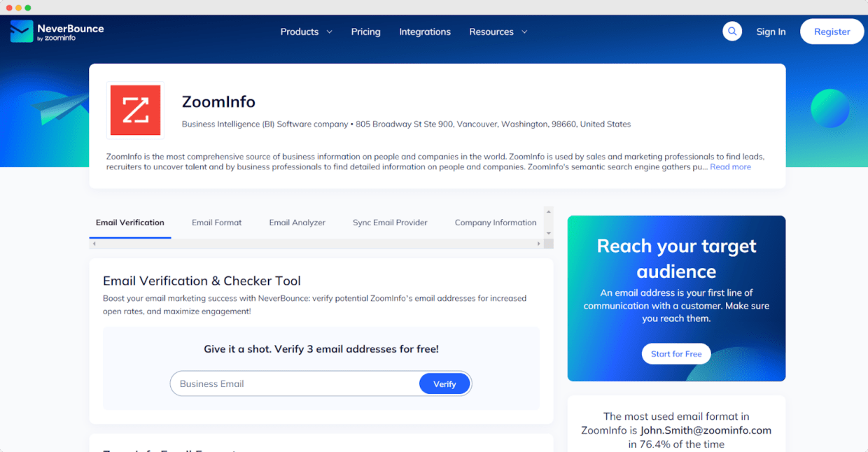
Task: Open the Pricing page
Action: click(365, 31)
